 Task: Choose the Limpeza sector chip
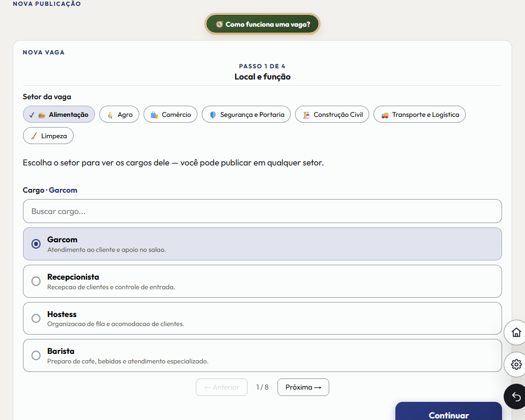pyautogui.click(x=48, y=136)
